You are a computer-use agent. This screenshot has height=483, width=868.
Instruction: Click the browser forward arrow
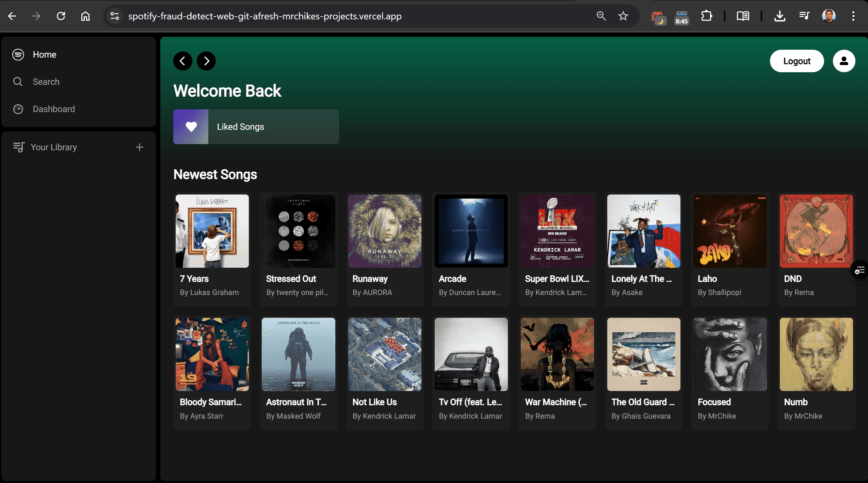pos(36,16)
